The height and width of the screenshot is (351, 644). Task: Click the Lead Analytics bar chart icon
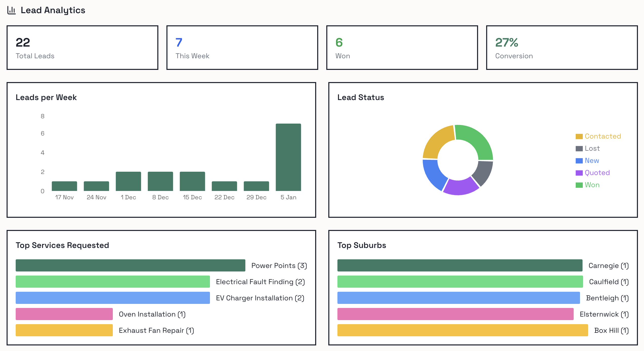coord(11,10)
